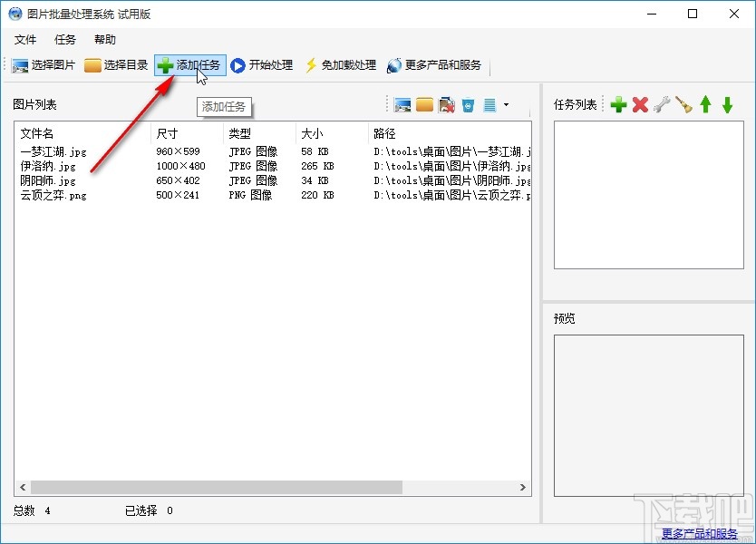Open the 任务 menu
The width and height of the screenshot is (756, 544).
point(63,39)
